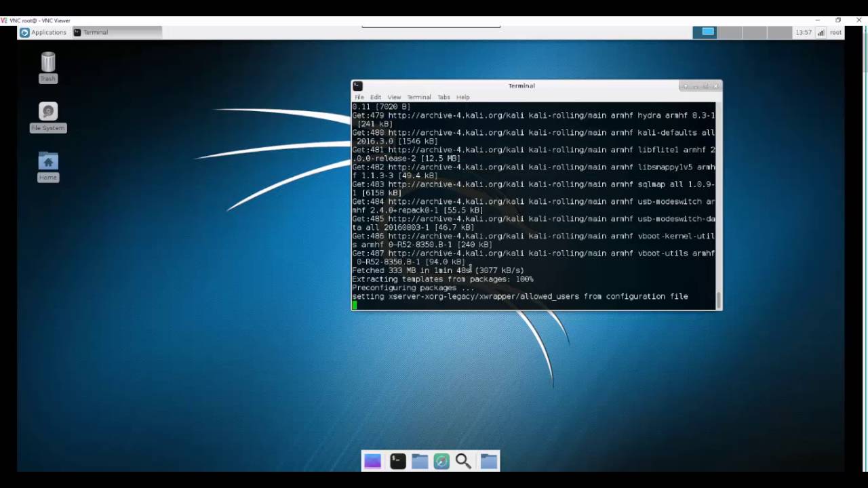Screen dimensions: 868x488
Task: Switch to the second workspace in pager
Action: [x=730, y=32]
